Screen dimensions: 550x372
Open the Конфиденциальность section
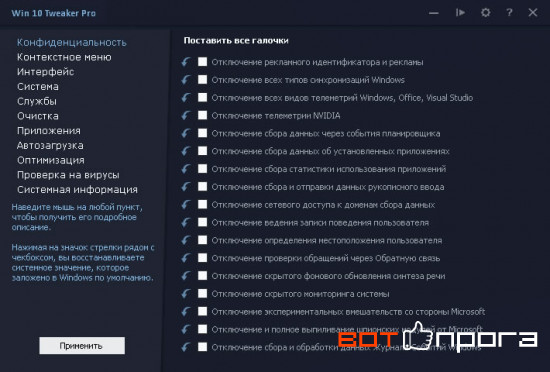pos(72,42)
